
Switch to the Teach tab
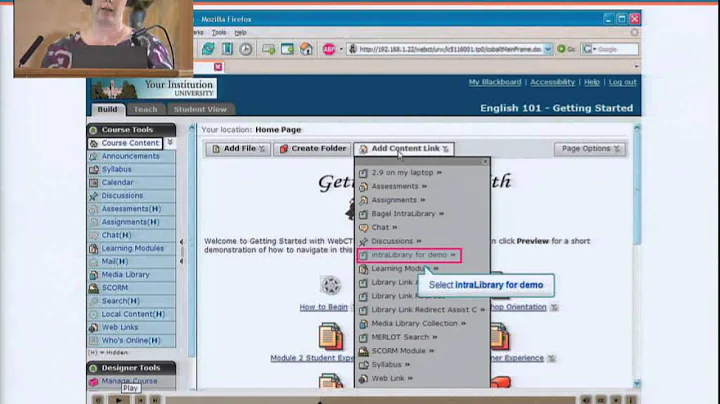click(x=146, y=109)
